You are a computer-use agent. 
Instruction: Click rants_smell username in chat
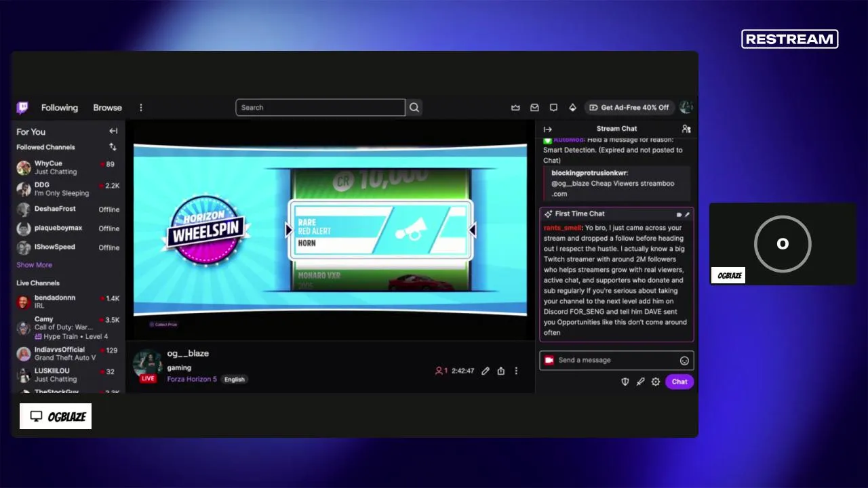[x=562, y=228]
